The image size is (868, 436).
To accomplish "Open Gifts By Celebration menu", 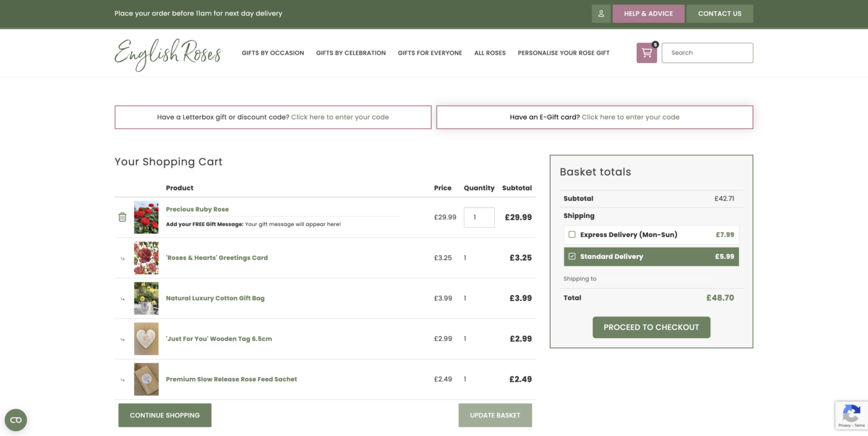I will tap(351, 53).
